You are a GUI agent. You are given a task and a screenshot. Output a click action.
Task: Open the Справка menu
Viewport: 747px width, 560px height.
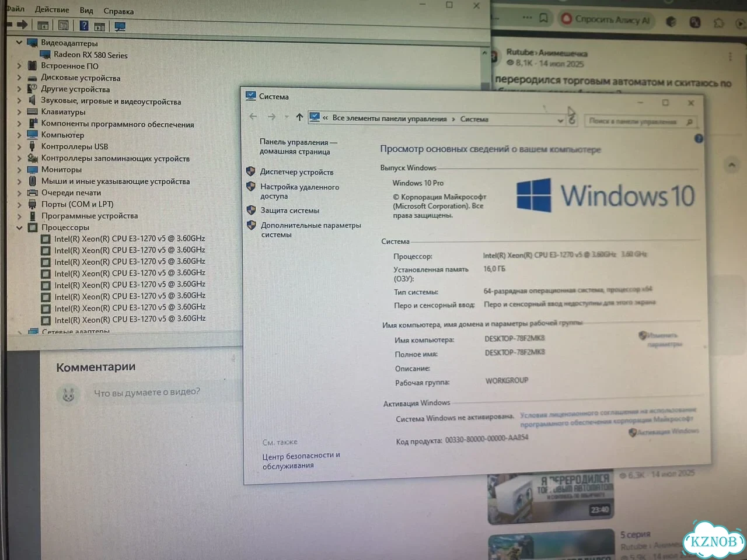[118, 11]
